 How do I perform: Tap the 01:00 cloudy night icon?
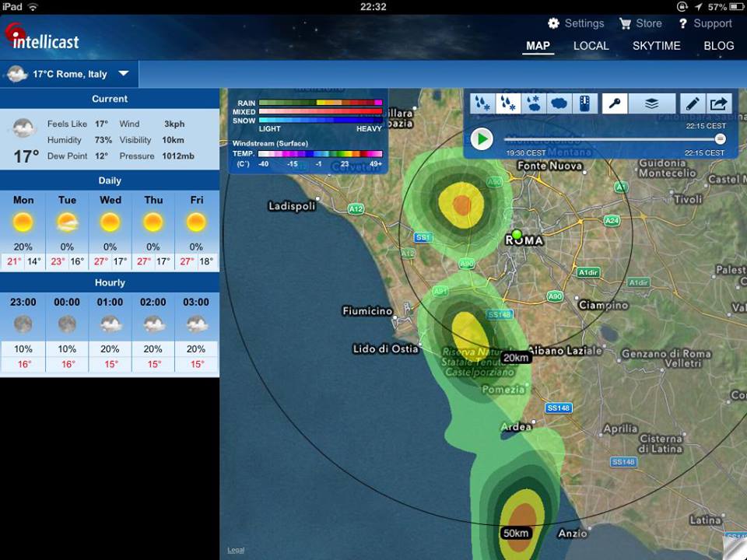[x=110, y=324]
